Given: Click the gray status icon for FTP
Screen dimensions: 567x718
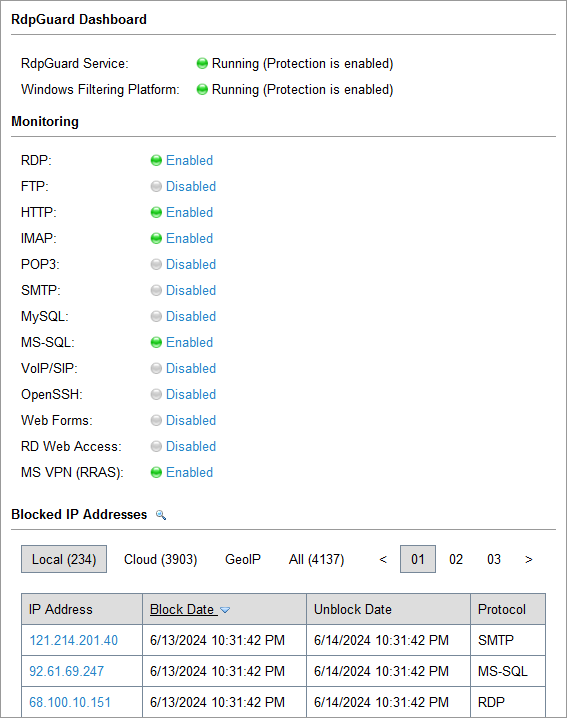Looking at the screenshot, I should click(156, 186).
